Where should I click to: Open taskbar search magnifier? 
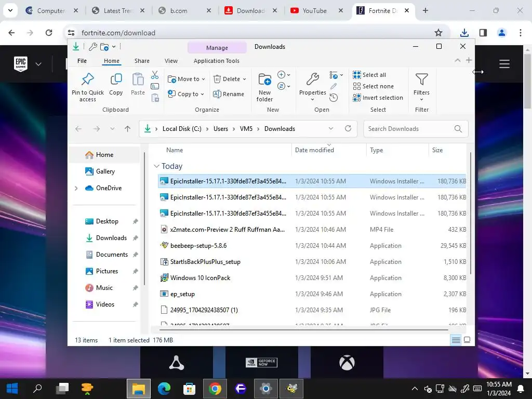pos(37,388)
